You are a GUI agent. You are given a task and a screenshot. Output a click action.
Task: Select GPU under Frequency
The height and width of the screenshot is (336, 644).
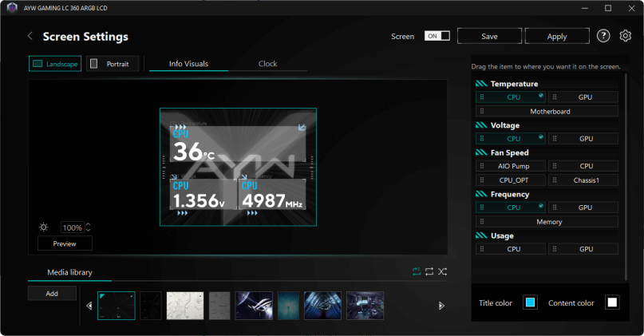click(x=583, y=208)
